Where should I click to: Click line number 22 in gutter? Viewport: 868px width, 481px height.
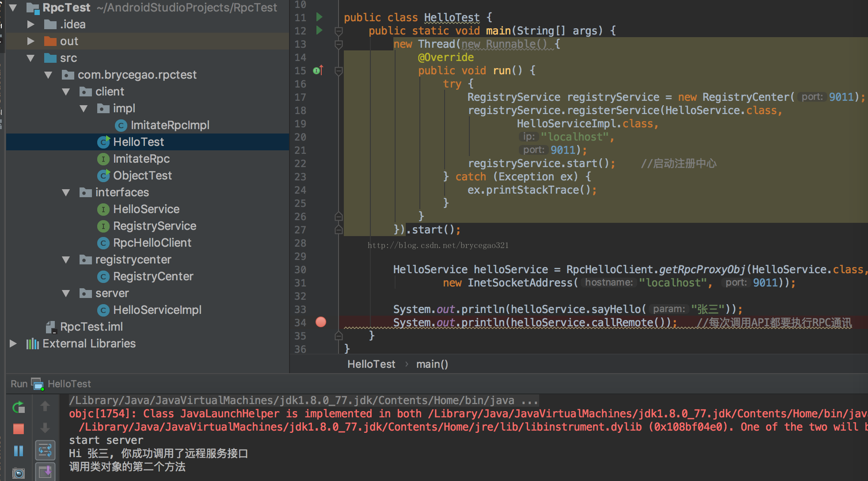tap(300, 164)
